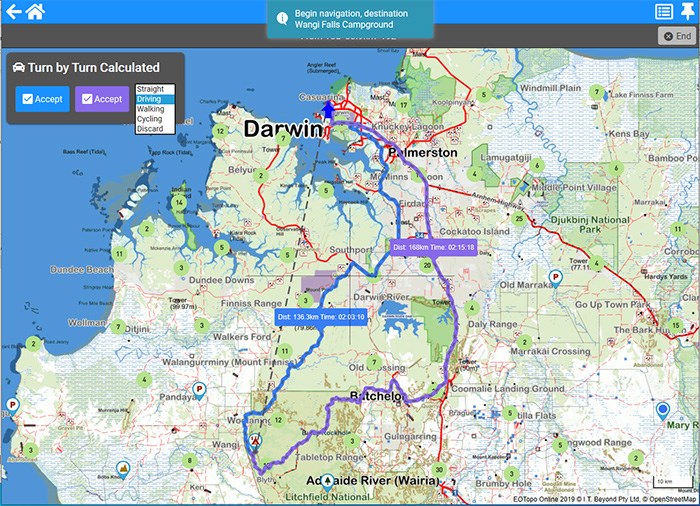Click the back arrow icon
Viewport: 700px width, 506px height.
pos(13,12)
